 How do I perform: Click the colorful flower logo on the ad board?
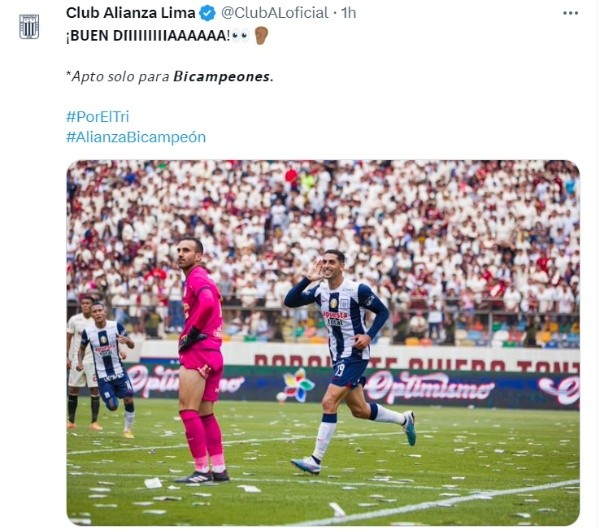pyautogui.click(x=297, y=385)
